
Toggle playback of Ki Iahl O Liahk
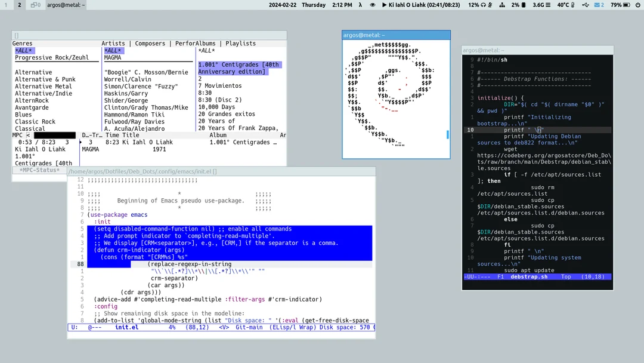click(384, 5)
